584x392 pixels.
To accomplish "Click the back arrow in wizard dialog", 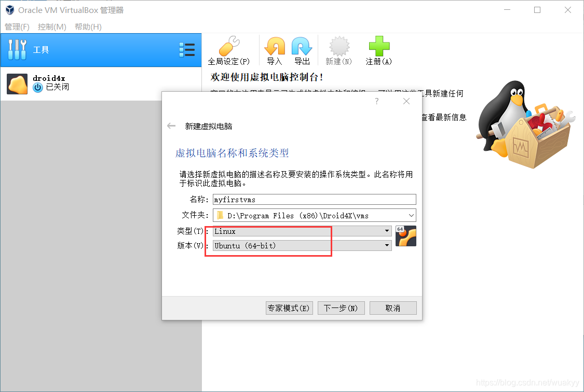I will 171,126.
